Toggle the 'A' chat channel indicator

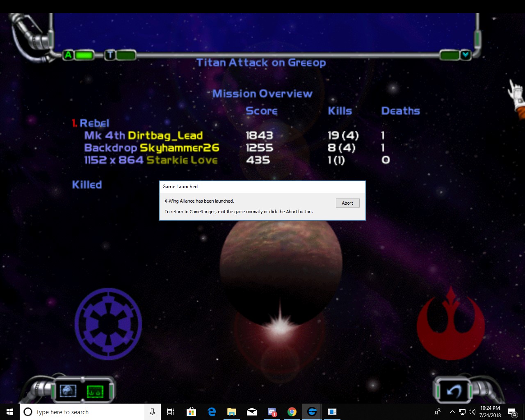(68, 55)
